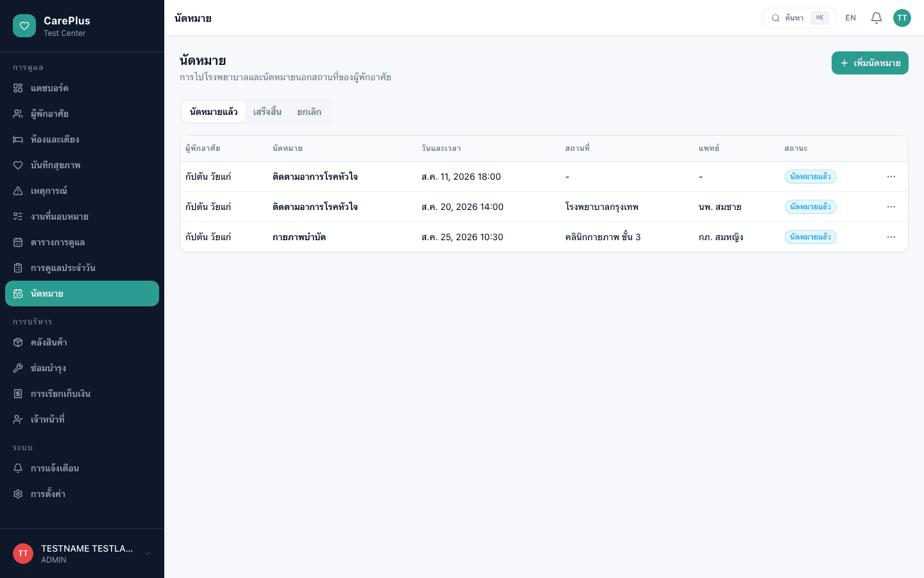Click the แพทย์ column header
This screenshot has width=924, height=578.
pyautogui.click(x=709, y=148)
